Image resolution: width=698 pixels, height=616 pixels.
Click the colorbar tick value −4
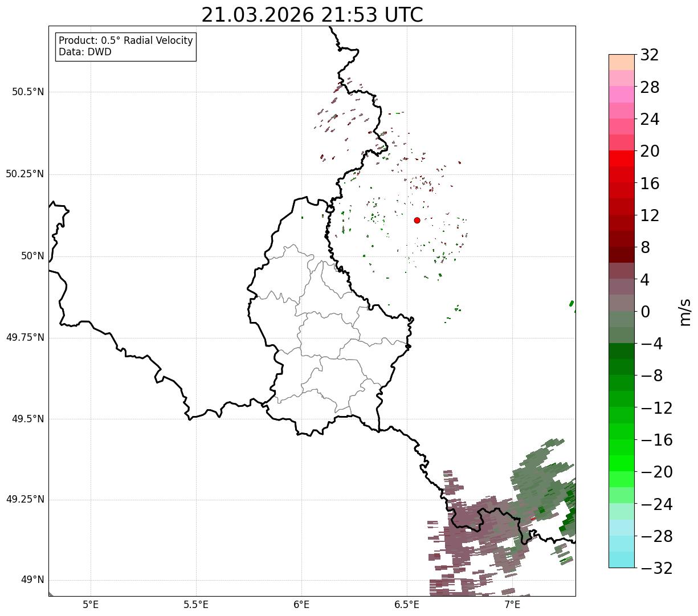click(652, 344)
